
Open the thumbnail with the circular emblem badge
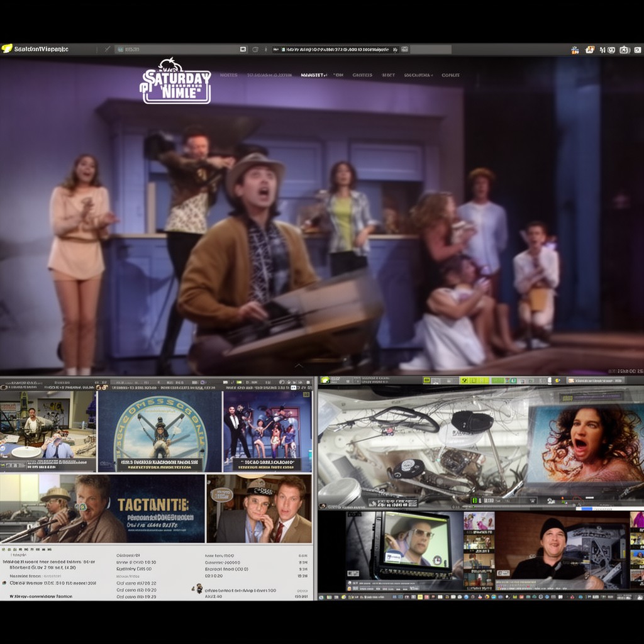[x=160, y=431]
